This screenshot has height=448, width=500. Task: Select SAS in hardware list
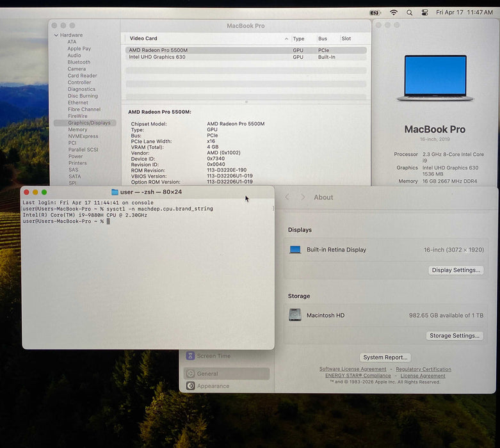pyautogui.click(x=74, y=170)
